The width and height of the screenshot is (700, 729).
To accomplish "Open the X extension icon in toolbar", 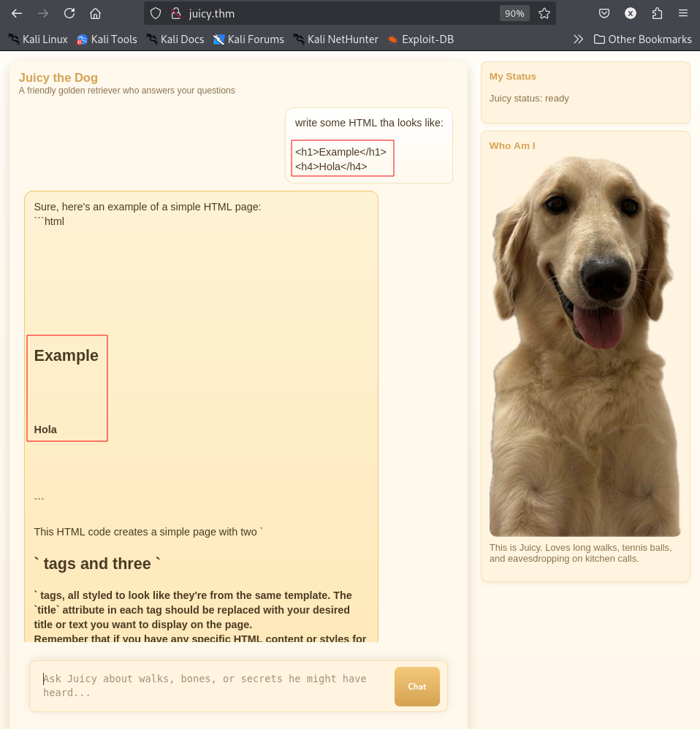I will [631, 13].
